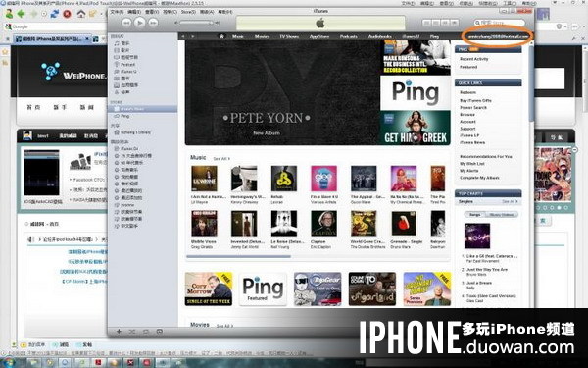
Task: Click the iTunes previous track button
Action: click(x=126, y=23)
